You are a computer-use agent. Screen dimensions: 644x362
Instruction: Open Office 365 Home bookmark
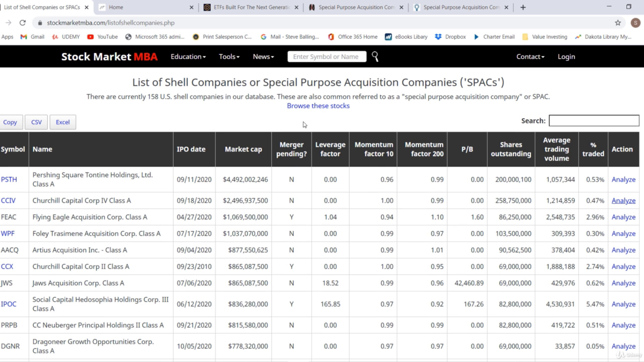[352, 37]
